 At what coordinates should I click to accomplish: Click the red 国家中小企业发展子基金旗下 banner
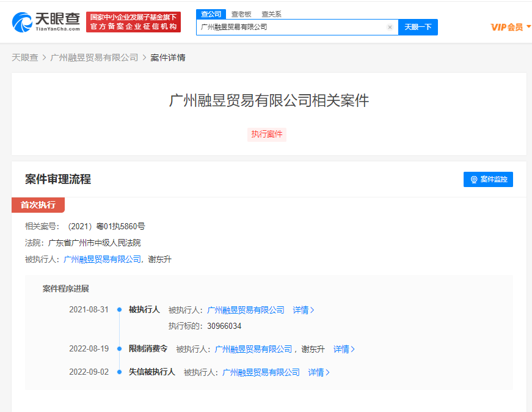click(x=133, y=22)
